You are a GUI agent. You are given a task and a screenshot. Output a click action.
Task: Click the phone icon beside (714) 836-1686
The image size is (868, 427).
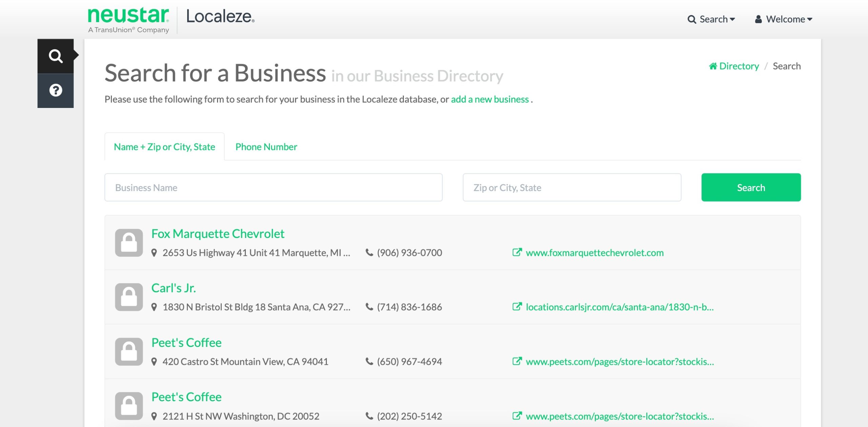click(x=369, y=307)
